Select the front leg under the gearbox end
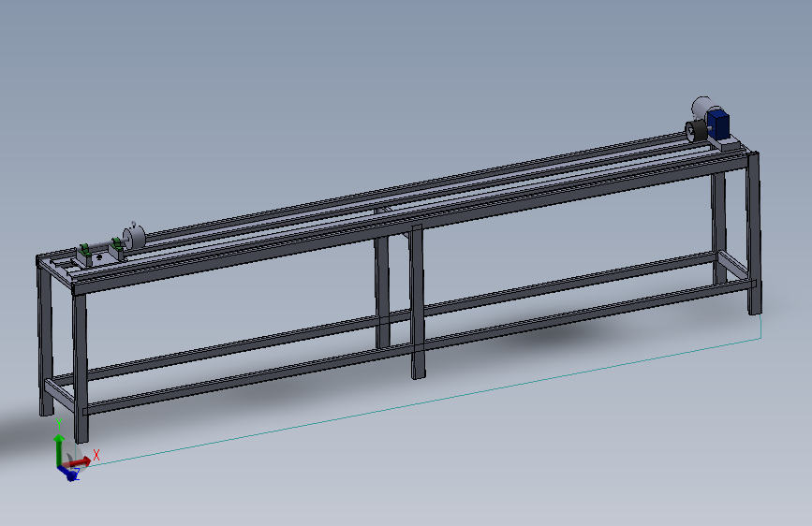The height and width of the screenshot is (526, 812). point(754,233)
